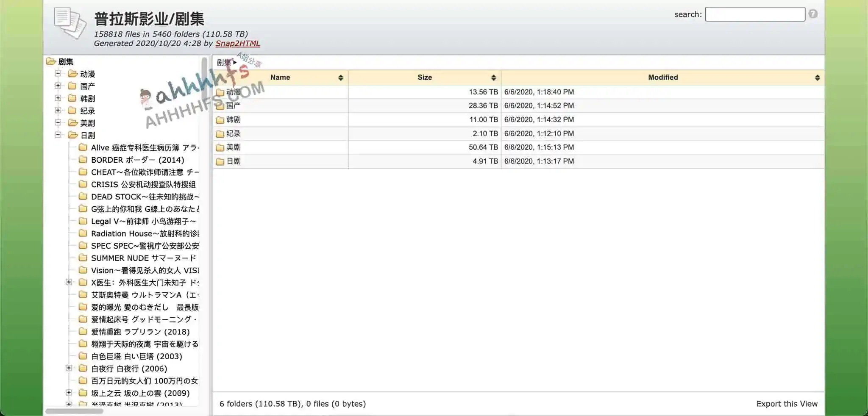The width and height of the screenshot is (868, 416).
Task: Open the 韩剧 folder icon in file list
Action: [220, 120]
